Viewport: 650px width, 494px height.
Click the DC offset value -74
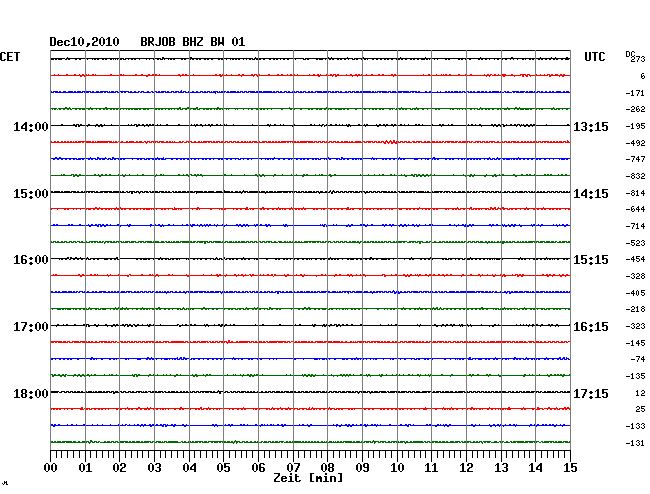(x=638, y=359)
